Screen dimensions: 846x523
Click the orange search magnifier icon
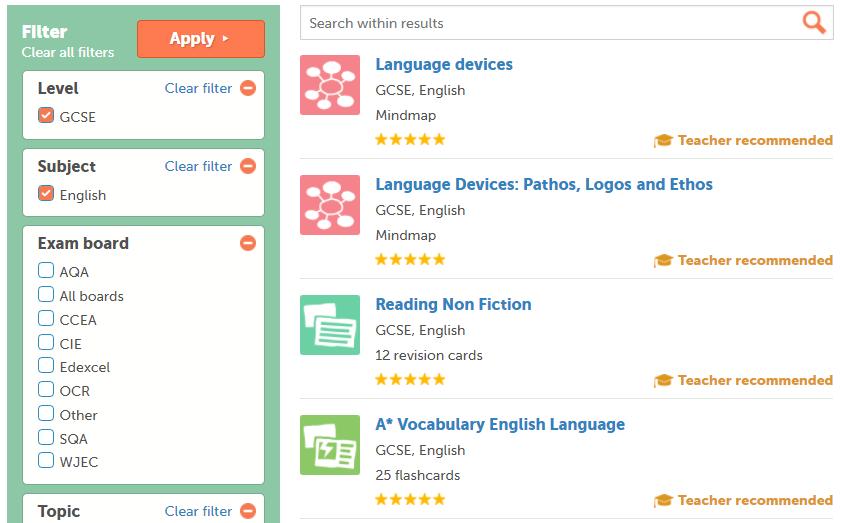tap(814, 23)
